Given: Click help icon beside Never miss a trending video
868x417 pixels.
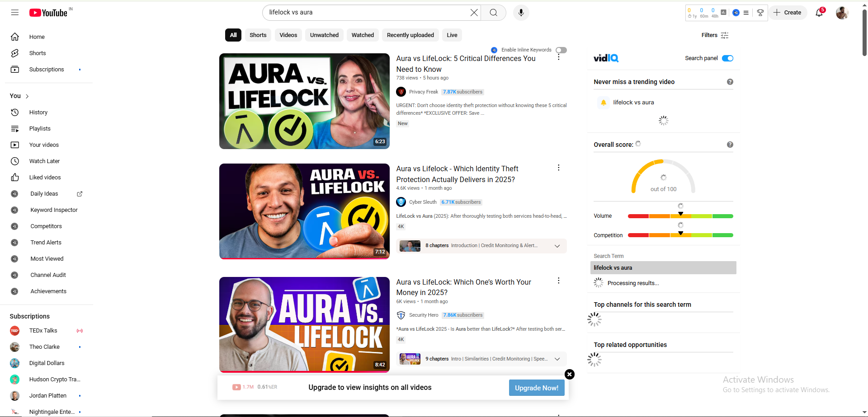Looking at the screenshot, I should point(730,82).
